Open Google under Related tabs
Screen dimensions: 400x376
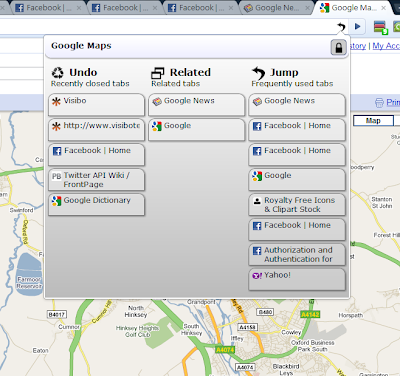[x=197, y=130]
